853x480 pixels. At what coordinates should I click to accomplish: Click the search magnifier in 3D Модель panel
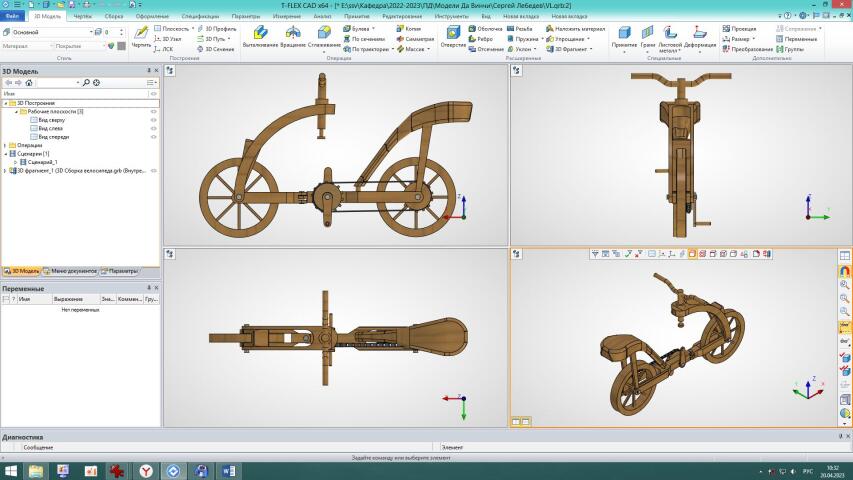point(86,83)
